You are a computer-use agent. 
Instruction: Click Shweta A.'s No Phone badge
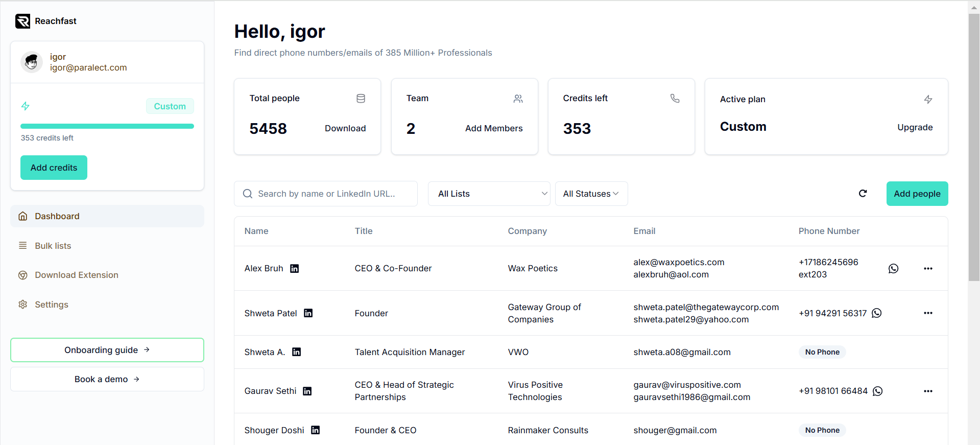822,352
